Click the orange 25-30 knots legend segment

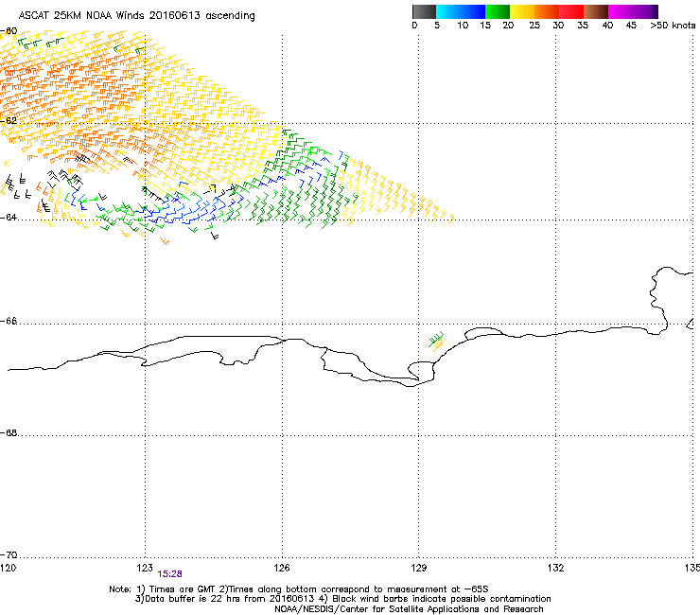pos(547,11)
